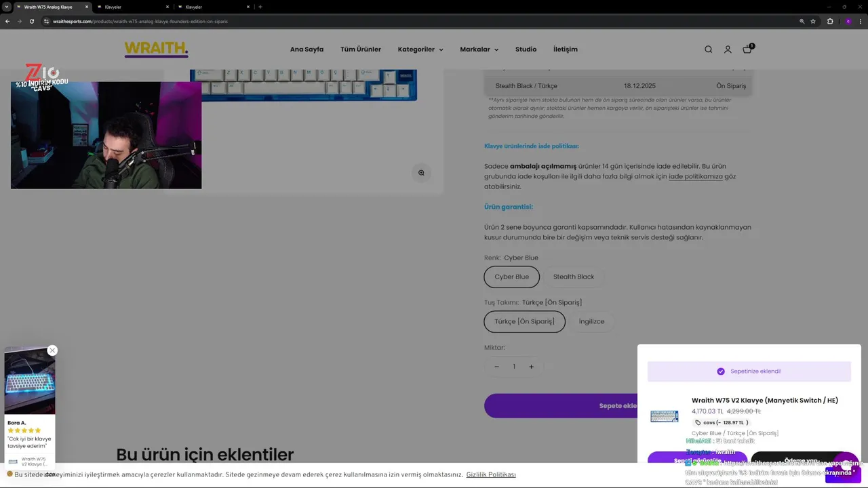
Task: Reload the current page
Action: click(31, 21)
